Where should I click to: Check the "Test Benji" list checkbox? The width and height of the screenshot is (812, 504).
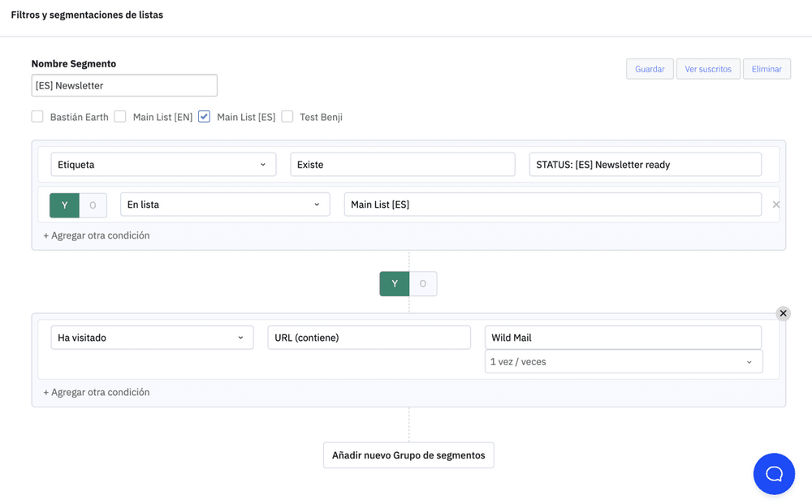(x=287, y=116)
